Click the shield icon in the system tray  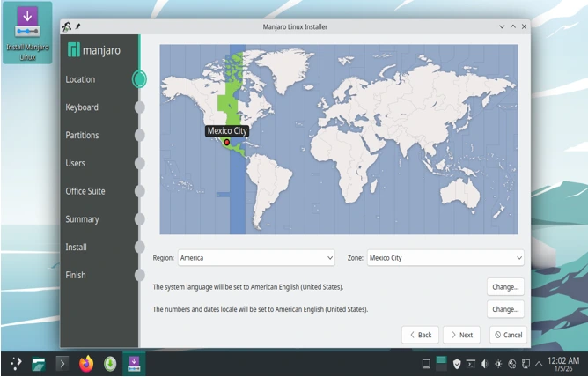(456, 364)
